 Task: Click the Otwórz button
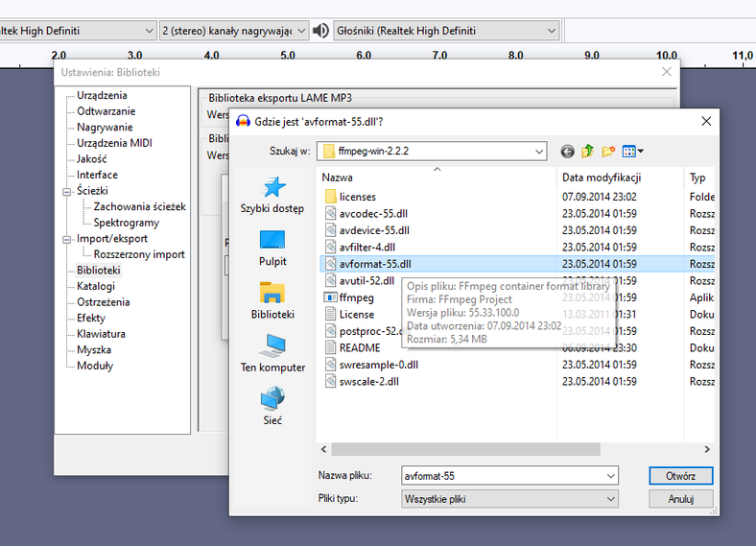pyautogui.click(x=680, y=476)
